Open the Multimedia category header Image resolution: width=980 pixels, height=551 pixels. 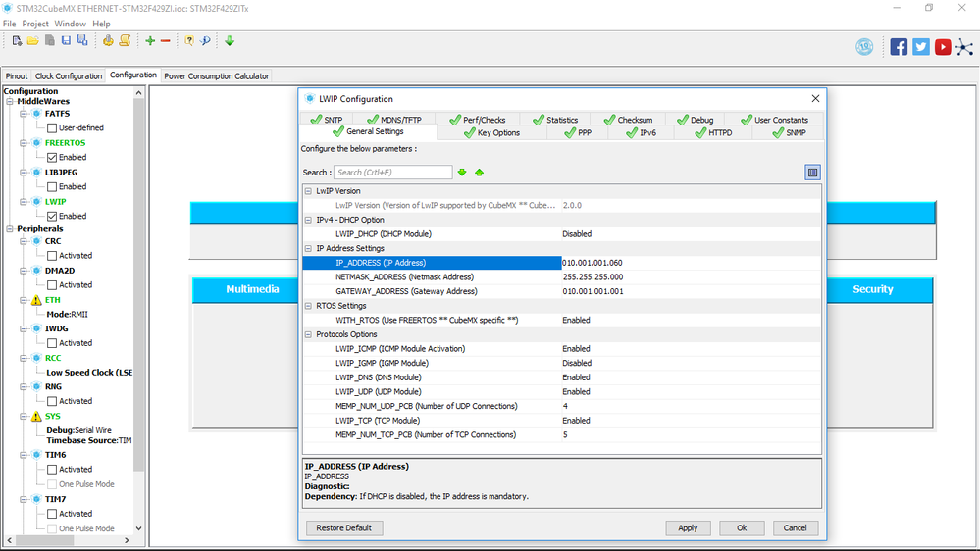pos(252,289)
